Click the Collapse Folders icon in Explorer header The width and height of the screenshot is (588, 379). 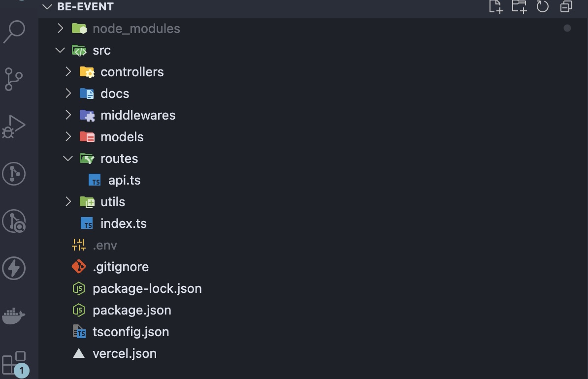[x=565, y=7]
